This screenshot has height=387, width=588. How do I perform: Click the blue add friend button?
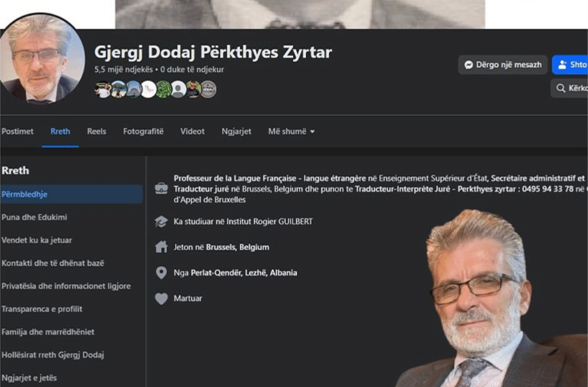(570, 65)
